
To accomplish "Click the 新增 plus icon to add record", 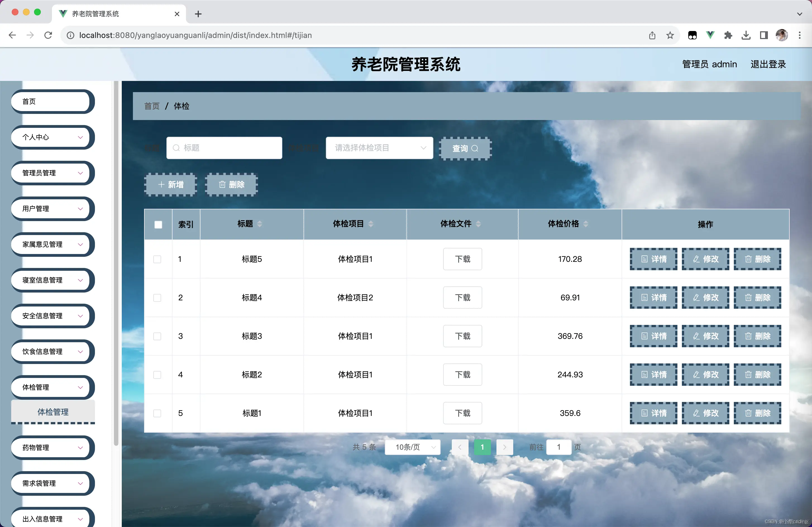I will click(x=161, y=184).
